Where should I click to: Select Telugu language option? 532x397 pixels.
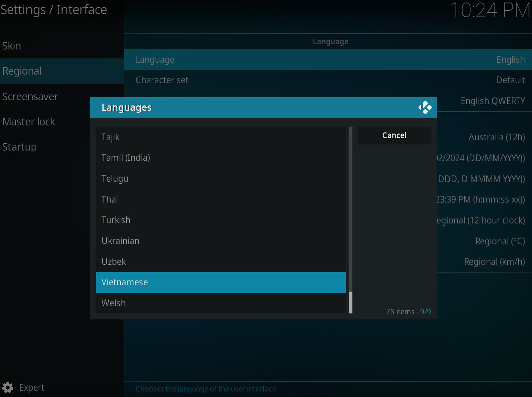[221, 179]
